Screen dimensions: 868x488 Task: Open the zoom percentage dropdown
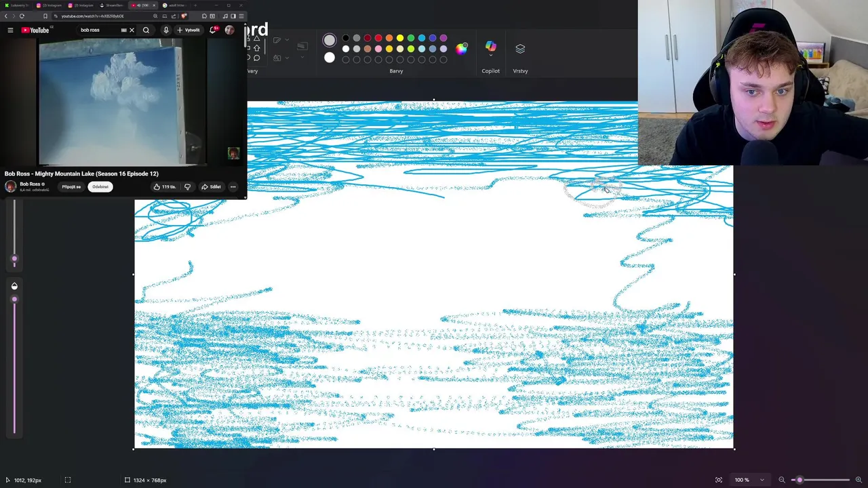pyautogui.click(x=749, y=480)
